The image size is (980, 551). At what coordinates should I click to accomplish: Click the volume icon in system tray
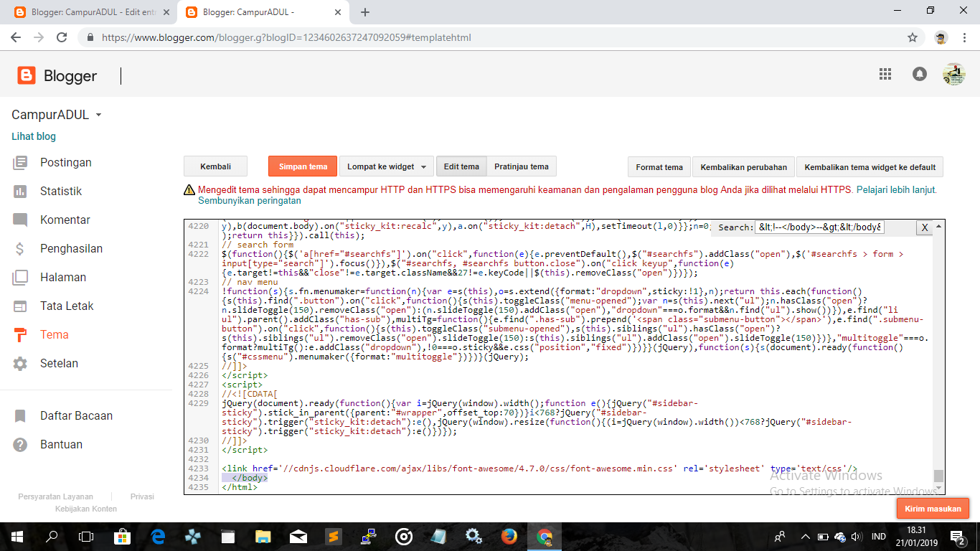(x=856, y=537)
